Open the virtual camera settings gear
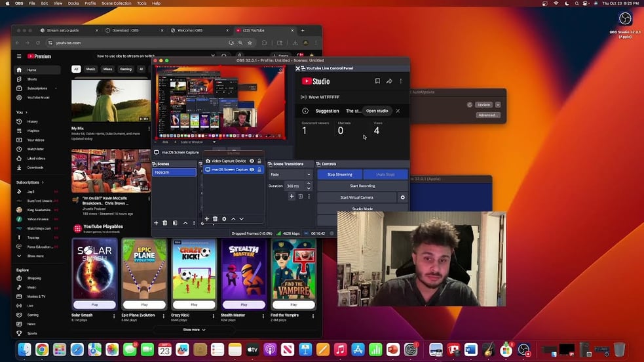Image resolution: width=644 pixels, height=362 pixels. tap(402, 197)
